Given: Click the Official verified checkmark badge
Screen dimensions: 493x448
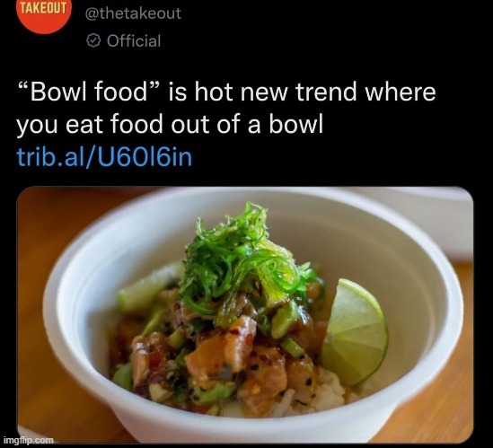Looking at the screenshot, I should tap(93, 41).
